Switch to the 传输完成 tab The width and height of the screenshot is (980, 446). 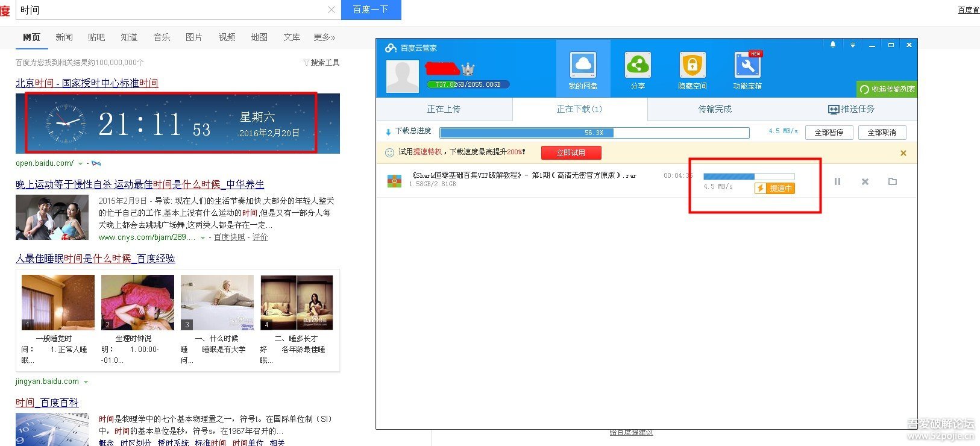[715, 109]
